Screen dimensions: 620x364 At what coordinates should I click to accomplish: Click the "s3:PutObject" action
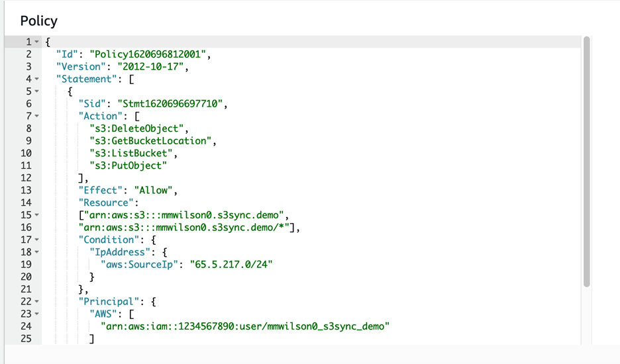(x=128, y=165)
